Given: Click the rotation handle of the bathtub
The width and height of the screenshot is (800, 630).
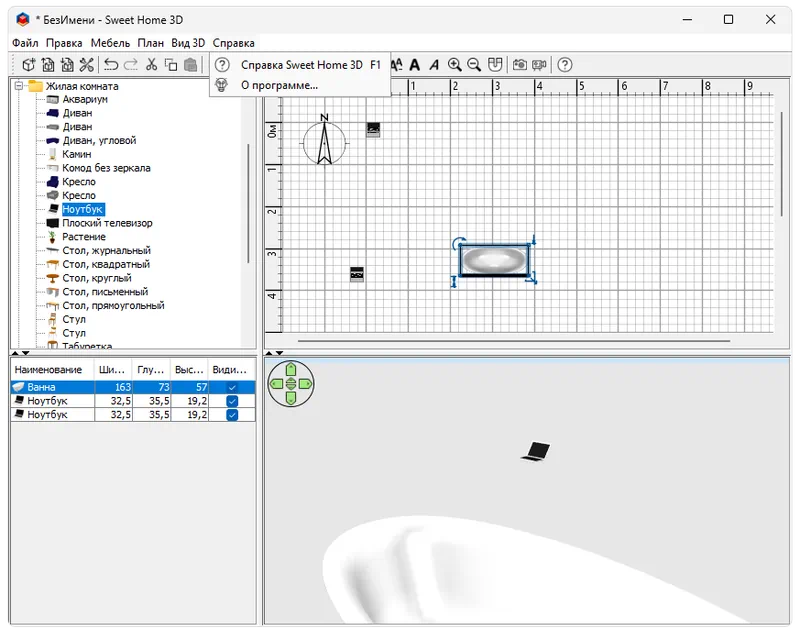Looking at the screenshot, I should [x=459, y=243].
